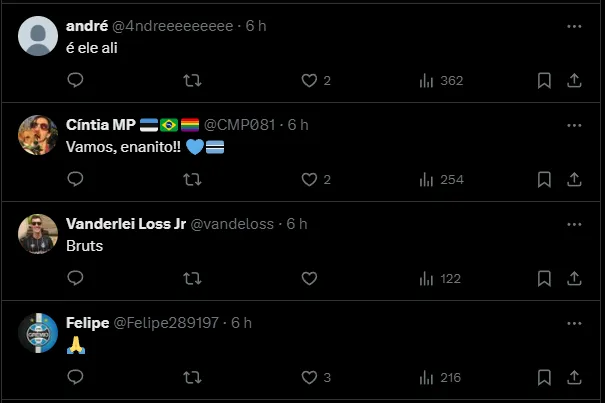Reply to andré's tweet
This screenshot has width=605, height=403.
coord(75,81)
